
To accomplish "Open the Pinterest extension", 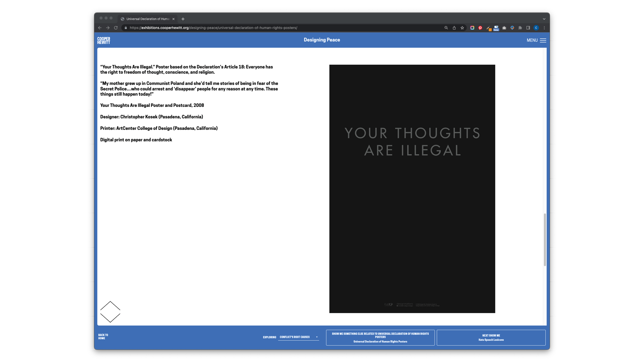I will tap(480, 28).
